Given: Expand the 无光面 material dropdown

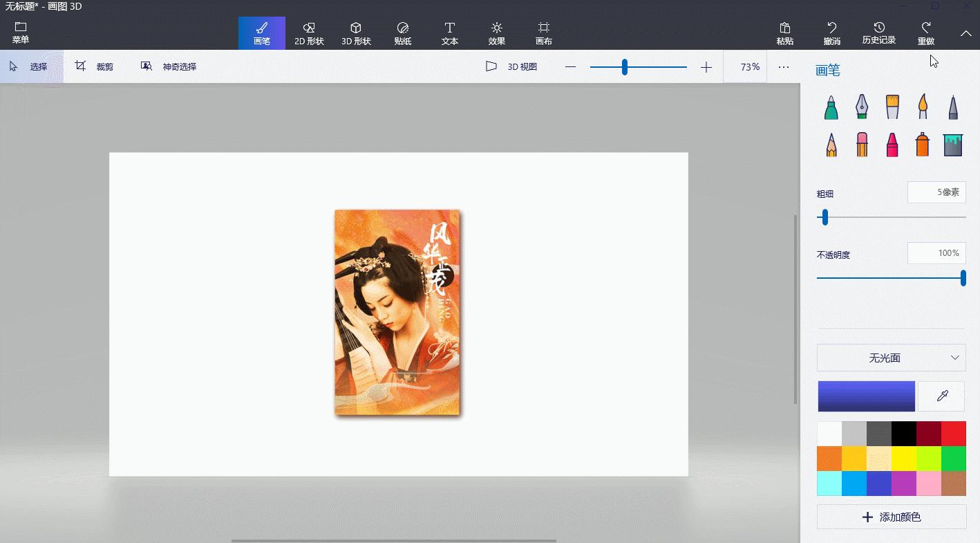Looking at the screenshot, I should [x=892, y=358].
